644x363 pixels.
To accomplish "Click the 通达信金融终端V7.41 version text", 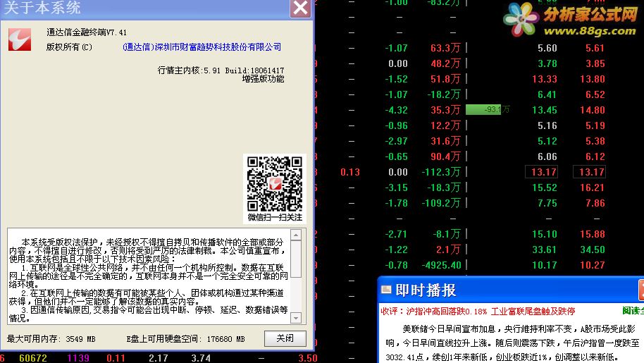I will point(87,32).
